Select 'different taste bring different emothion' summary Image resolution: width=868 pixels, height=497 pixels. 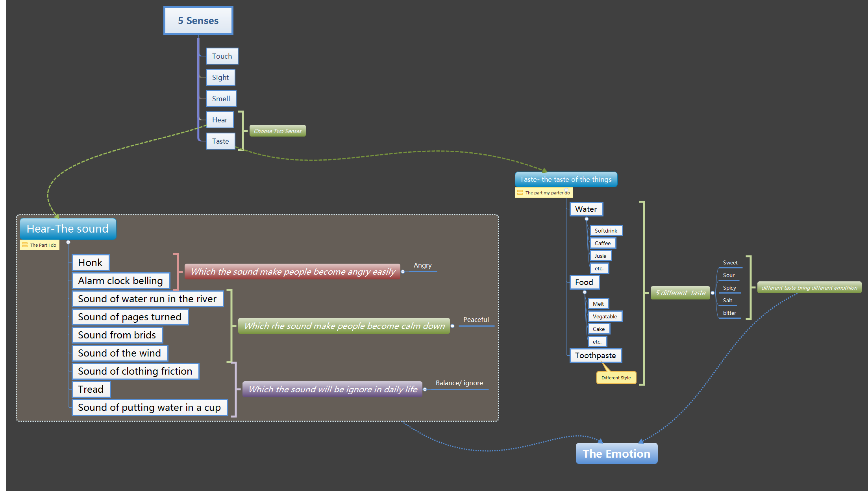click(x=809, y=288)
